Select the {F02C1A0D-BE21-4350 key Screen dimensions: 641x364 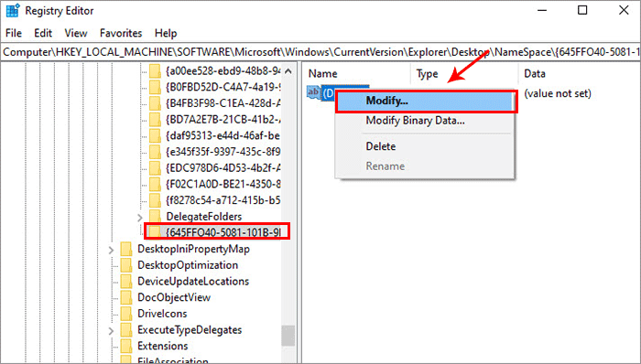[223, 184]
